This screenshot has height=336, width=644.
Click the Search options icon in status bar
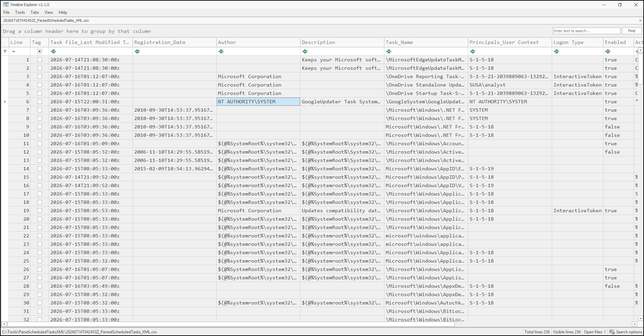(612, 332)
